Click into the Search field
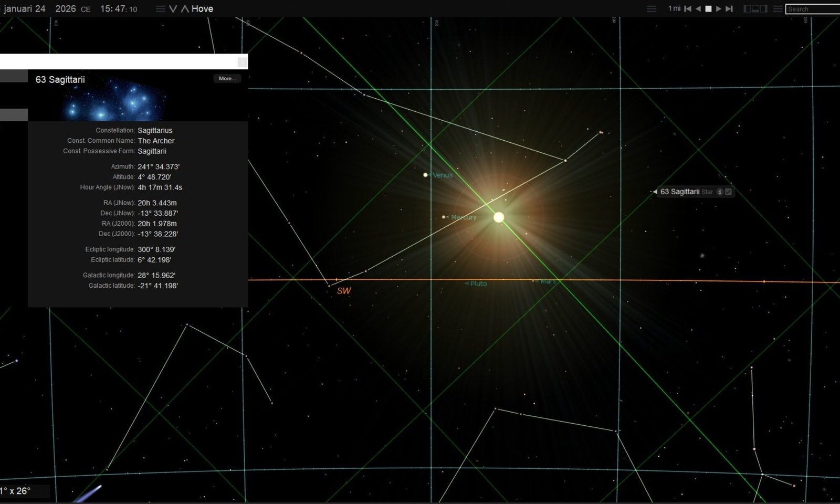The image size is (840, 504). point(813,9)
